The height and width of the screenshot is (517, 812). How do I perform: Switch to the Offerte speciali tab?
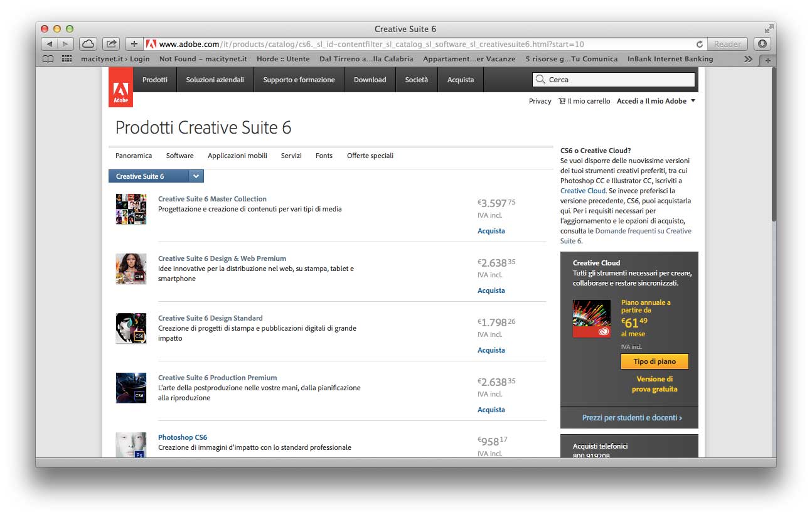[370, 156]
